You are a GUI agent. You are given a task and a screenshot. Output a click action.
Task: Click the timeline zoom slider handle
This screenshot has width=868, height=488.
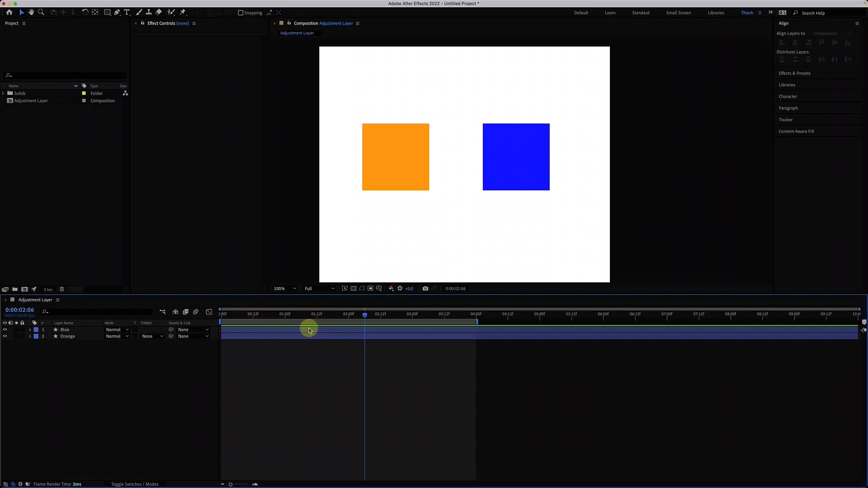point(231,484)
